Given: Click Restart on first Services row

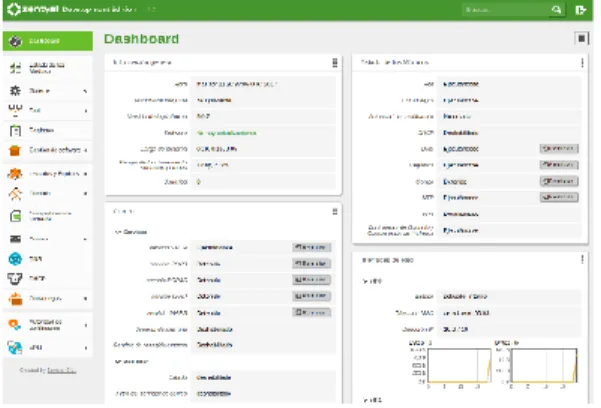Looking at the screenshot, I should coord(311,247).
